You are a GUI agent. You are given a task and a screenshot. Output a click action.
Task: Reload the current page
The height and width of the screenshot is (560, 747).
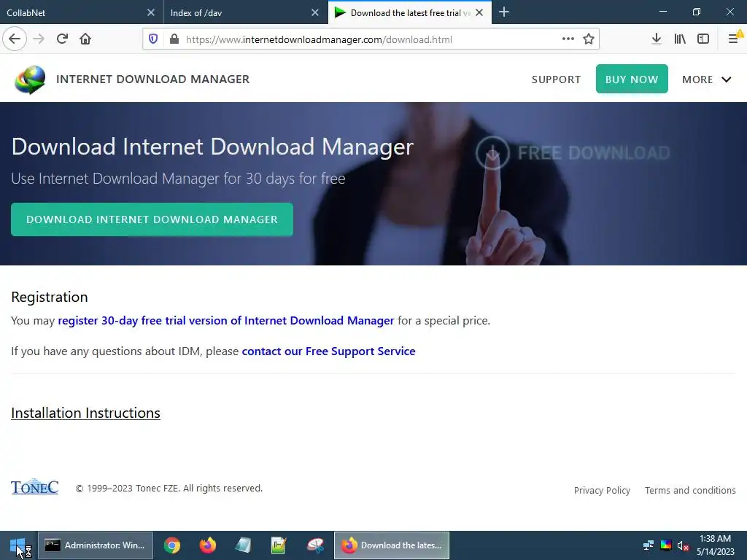point(62,39)
